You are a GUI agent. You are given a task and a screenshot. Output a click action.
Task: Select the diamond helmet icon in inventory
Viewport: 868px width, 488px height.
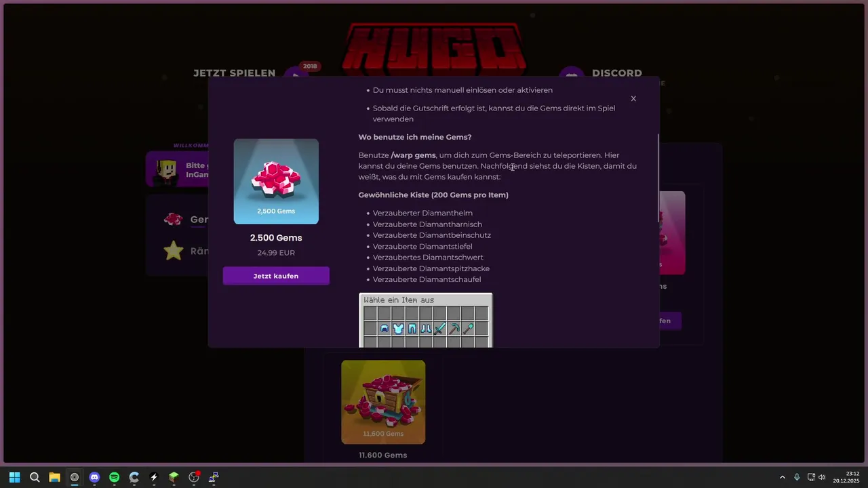(x=384, y=329)
